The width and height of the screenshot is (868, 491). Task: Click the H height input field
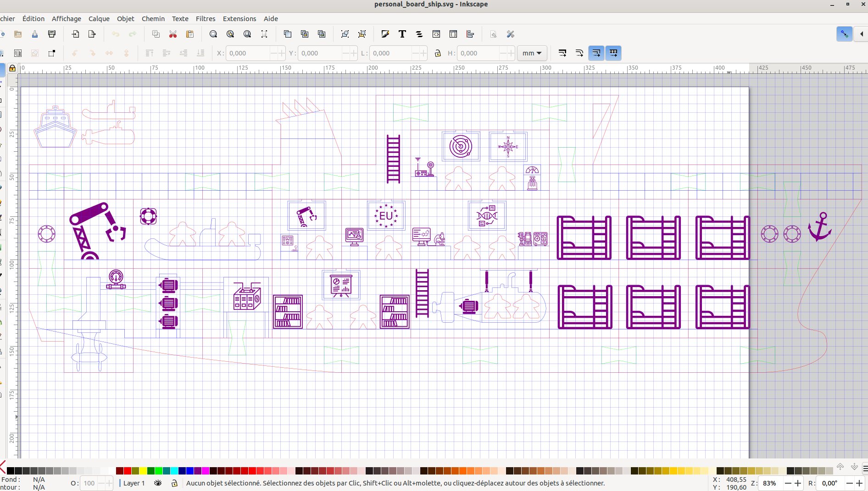[479, 53]
